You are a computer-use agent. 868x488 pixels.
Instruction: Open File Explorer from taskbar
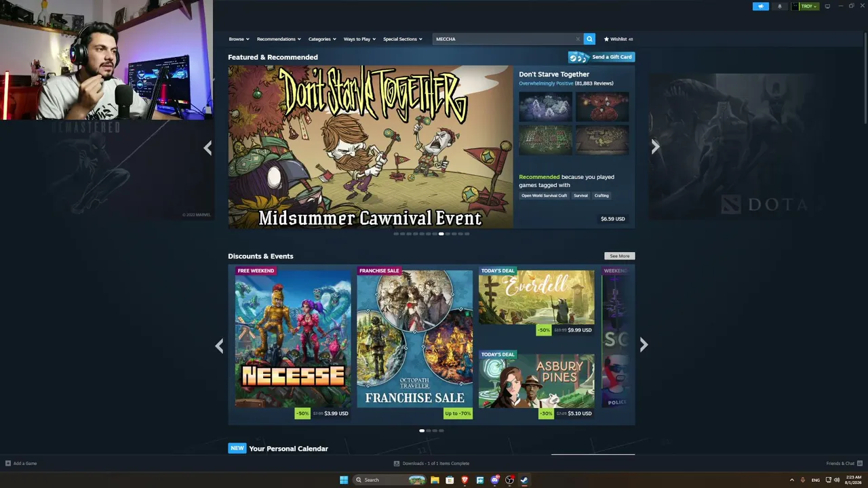pyautogui.click(x=435, y=480)
